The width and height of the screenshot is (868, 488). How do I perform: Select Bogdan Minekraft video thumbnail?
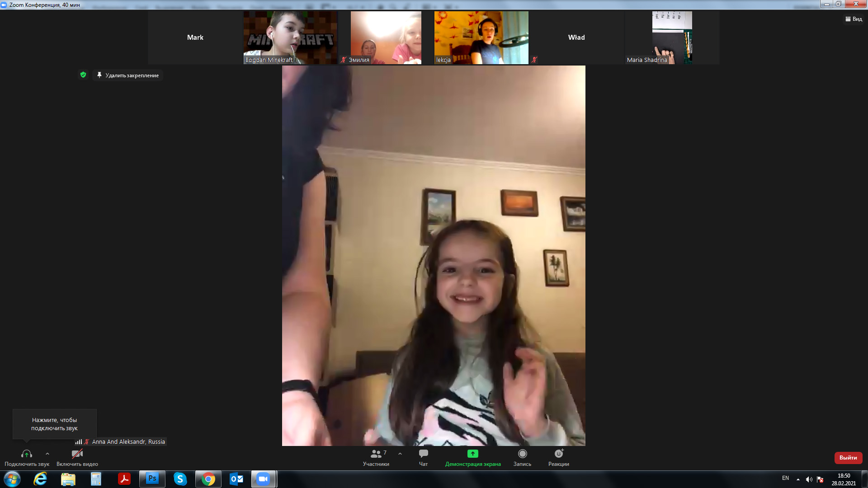click(x=290, y=38)
